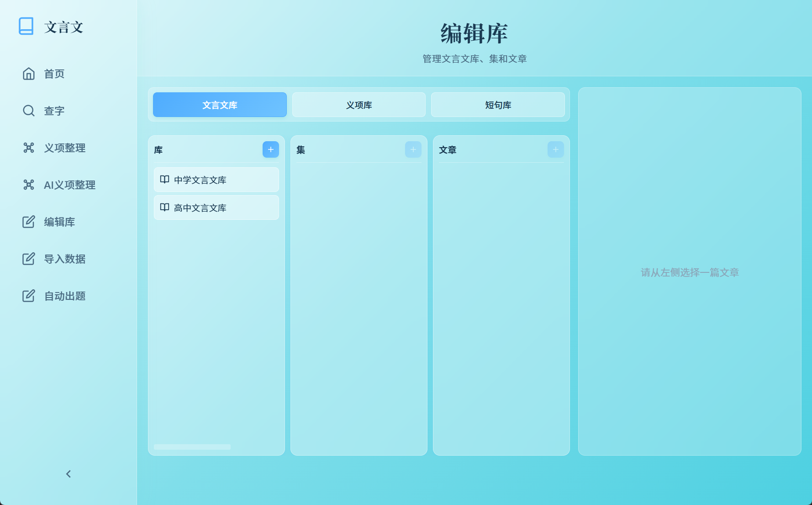Select the 中学文言文库 library entry
The height and width of the screenshot is (505, 812).
pos(216,180)
